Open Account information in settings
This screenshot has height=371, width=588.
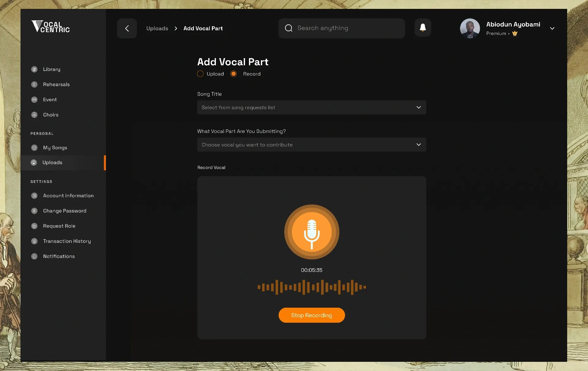click(x=68, y=196)
